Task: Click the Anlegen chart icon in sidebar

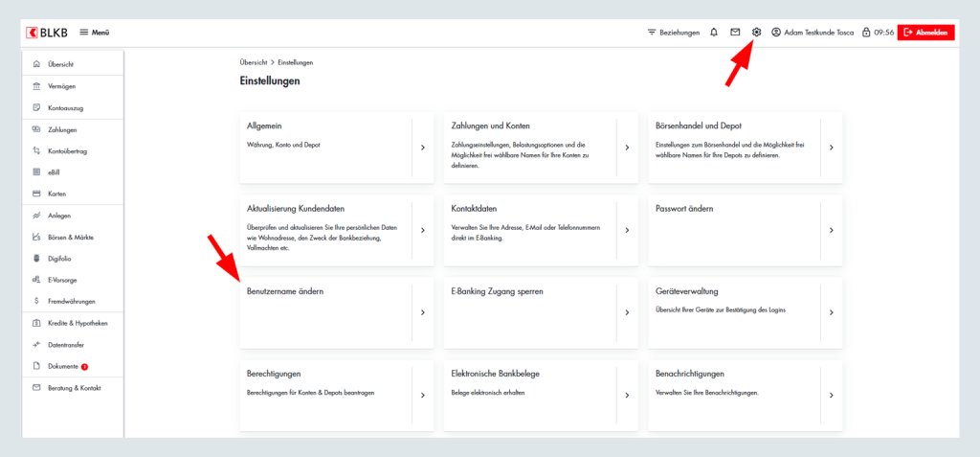Action: coord(36,216)
